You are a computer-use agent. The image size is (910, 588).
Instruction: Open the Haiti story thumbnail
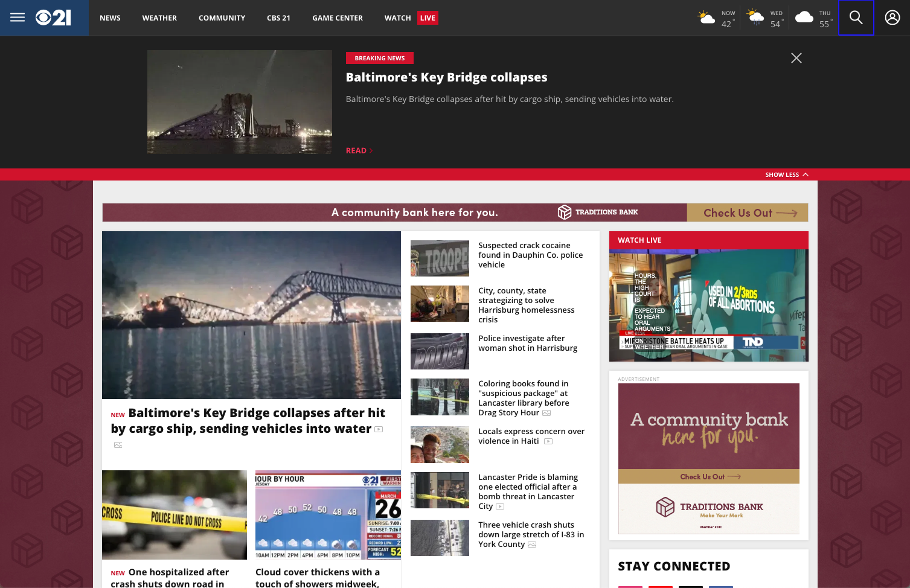pos(440,444)
